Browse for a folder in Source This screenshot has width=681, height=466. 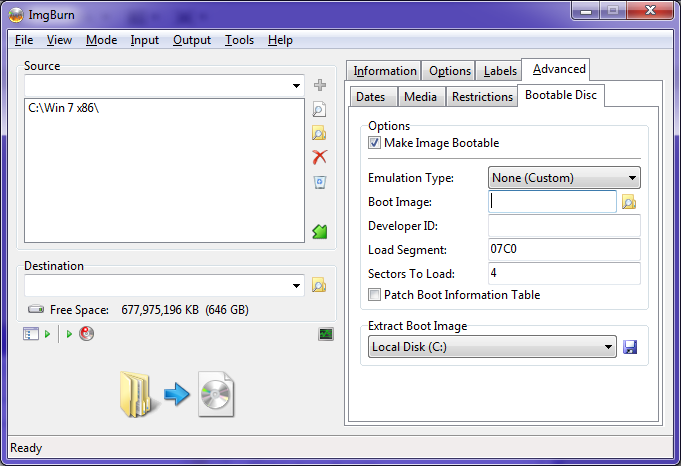point(319,133)
